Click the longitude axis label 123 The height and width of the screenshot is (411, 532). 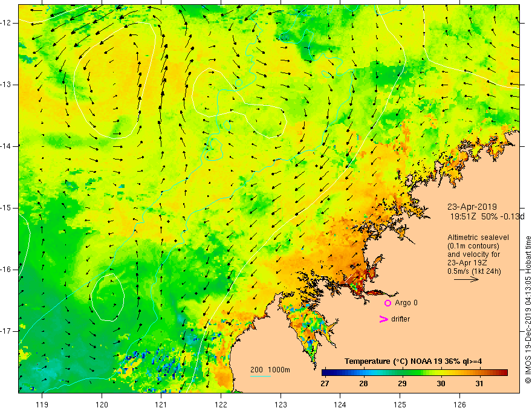click(281, 404)
